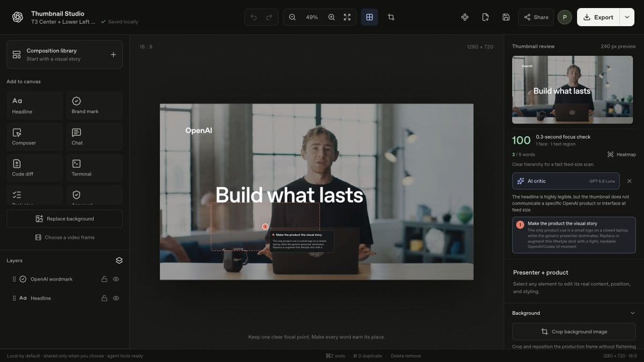Screen dimensions: 644x362
Task: Hide the Headline layer
Action: click(116, 298)
